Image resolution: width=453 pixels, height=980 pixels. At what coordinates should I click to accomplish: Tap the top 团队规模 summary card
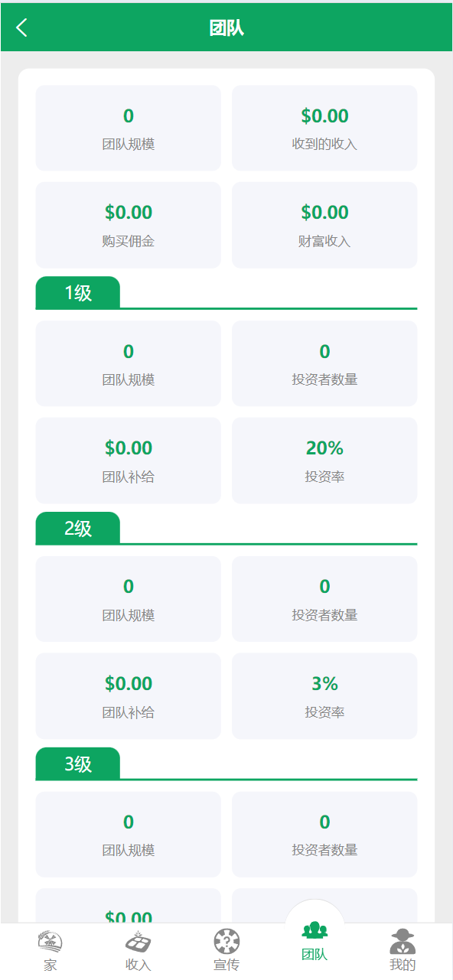tap(129, 128)
